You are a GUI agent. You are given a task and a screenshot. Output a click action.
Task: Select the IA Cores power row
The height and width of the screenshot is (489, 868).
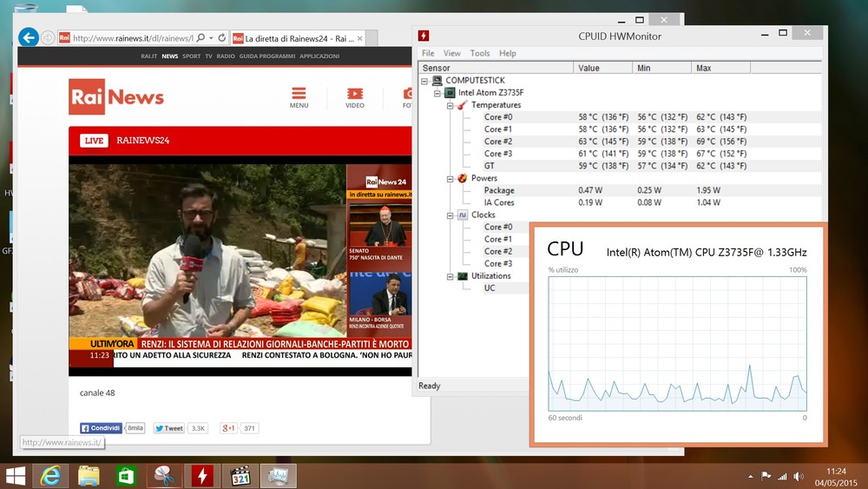click(x=652, y=202)
